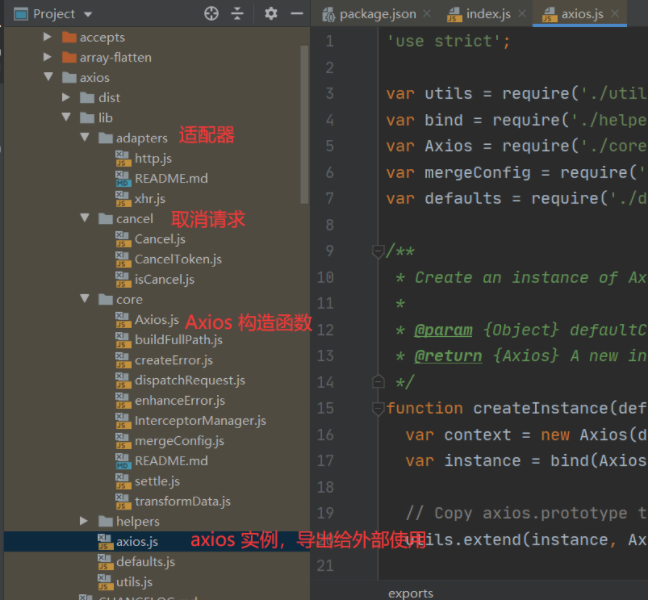The image size is (648, 600).
Task: Hide the Project panel with minus icon
Action: click(297, 14)
